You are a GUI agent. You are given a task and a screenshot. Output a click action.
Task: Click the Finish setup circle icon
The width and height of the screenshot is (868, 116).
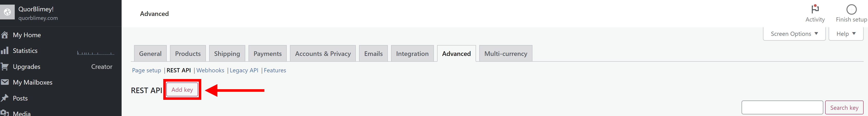(x=851, y=9)
